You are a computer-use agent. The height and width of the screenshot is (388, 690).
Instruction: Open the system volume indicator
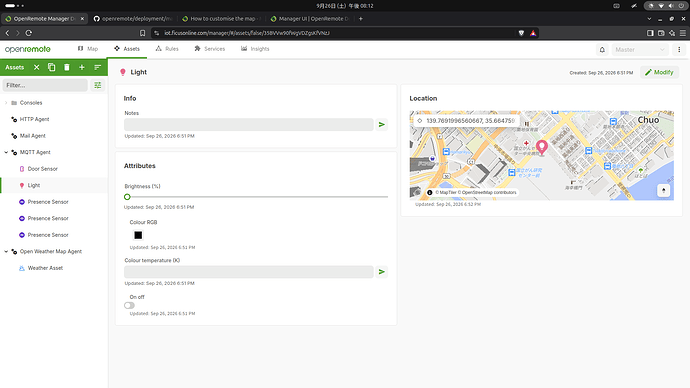coord(671,6)
